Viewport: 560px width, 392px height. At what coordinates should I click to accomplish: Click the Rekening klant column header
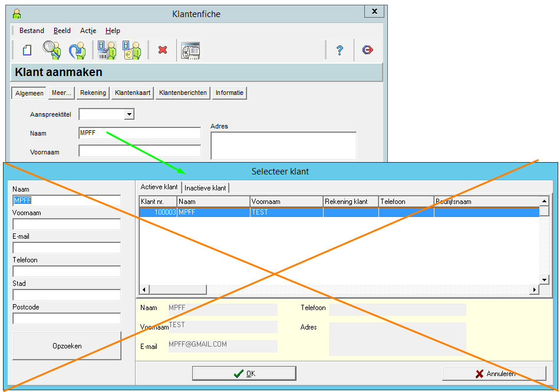tap(351, 202)
